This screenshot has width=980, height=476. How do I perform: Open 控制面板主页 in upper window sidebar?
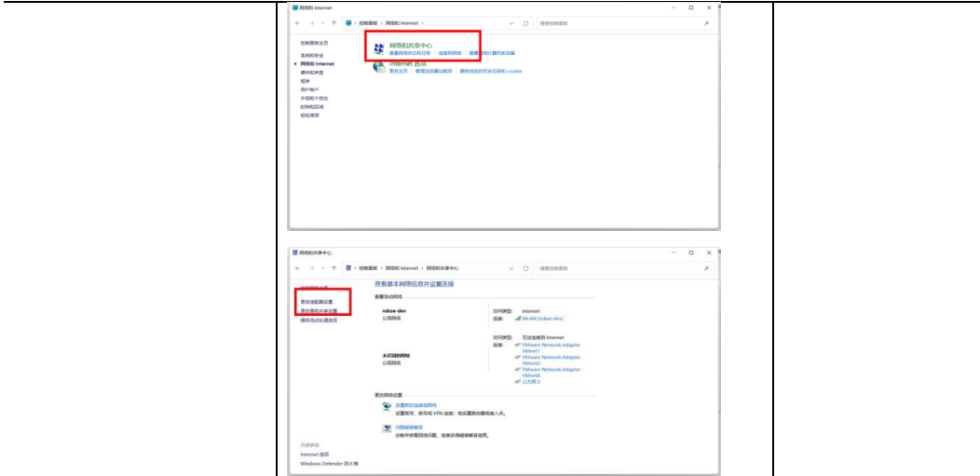pyautogui.click(x=314, y=43)
